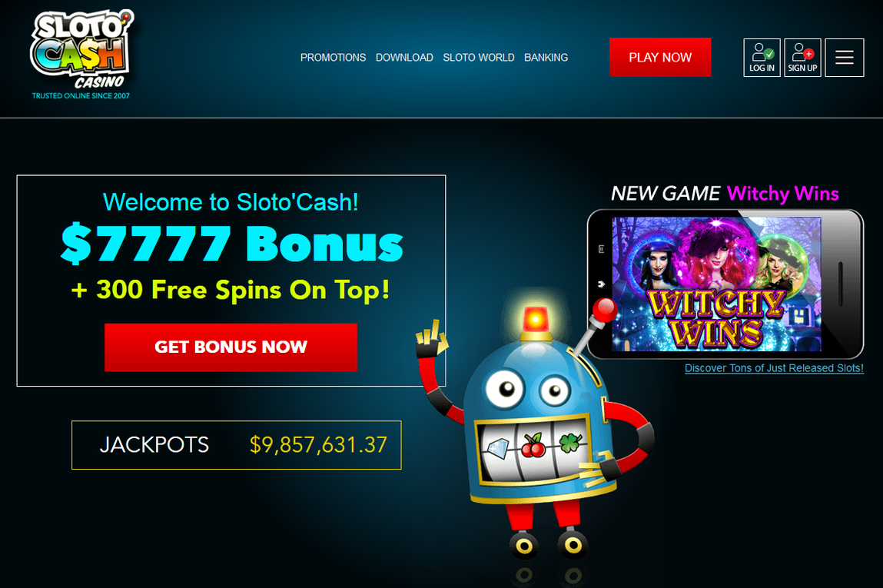This screenshot has width=883, height=588.
Task: Open the BANKING page
Action: pos(546,58)
